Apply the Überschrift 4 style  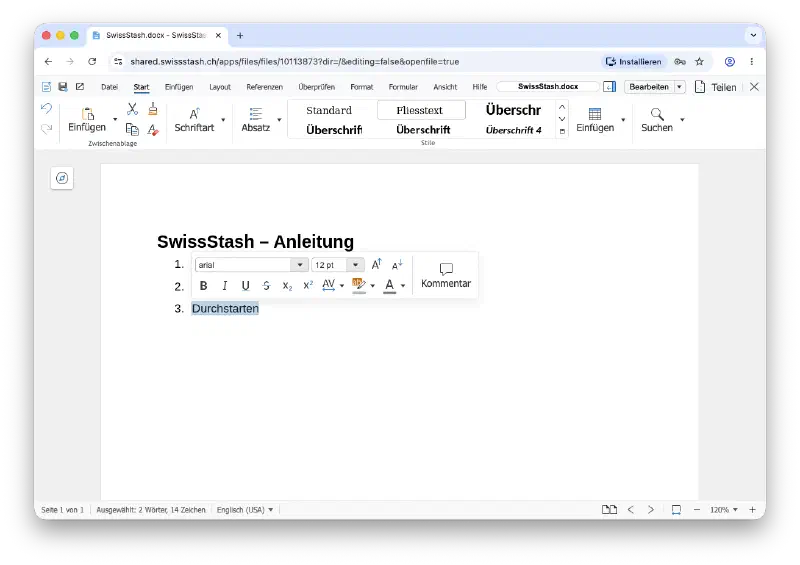[513, 130]
